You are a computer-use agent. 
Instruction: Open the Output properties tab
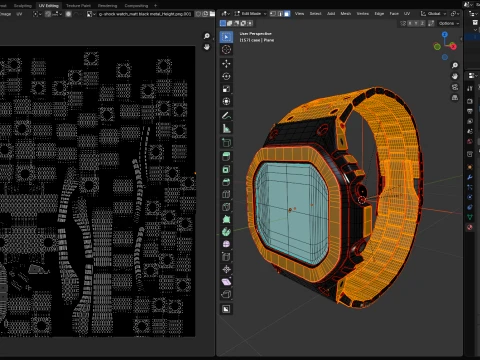(470, 111)
